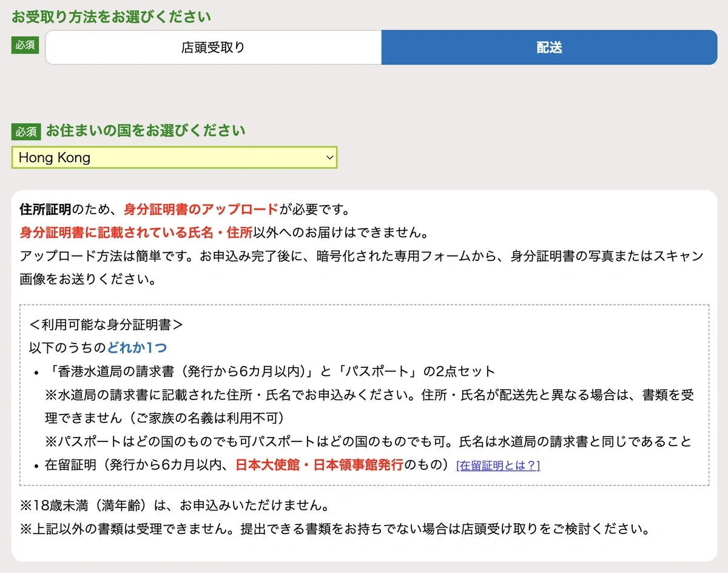Click the お受取り方法をお選びください heading
The height and width of the screenshot is (573, 728).
111,16
